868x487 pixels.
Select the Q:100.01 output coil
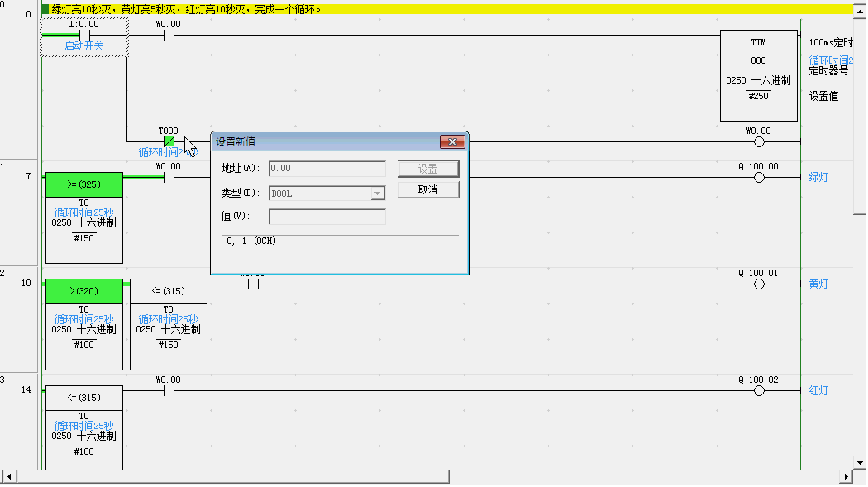point(759,284)
